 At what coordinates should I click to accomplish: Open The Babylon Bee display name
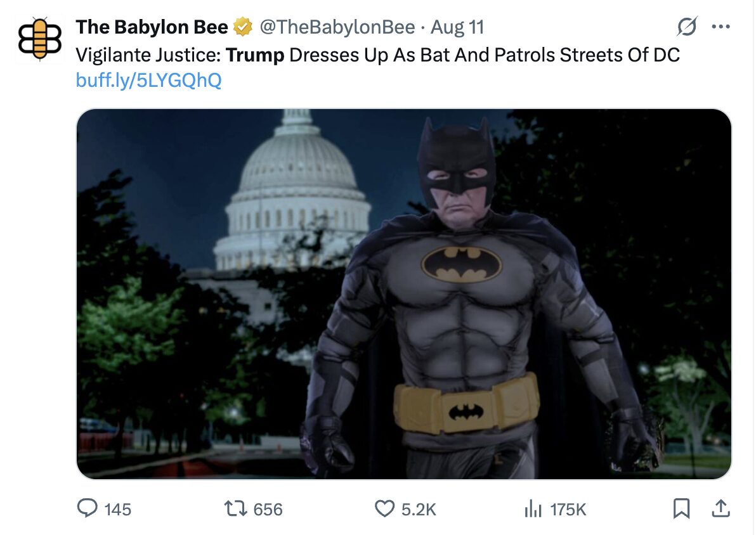pyautogui.click(x=152, y=27)
